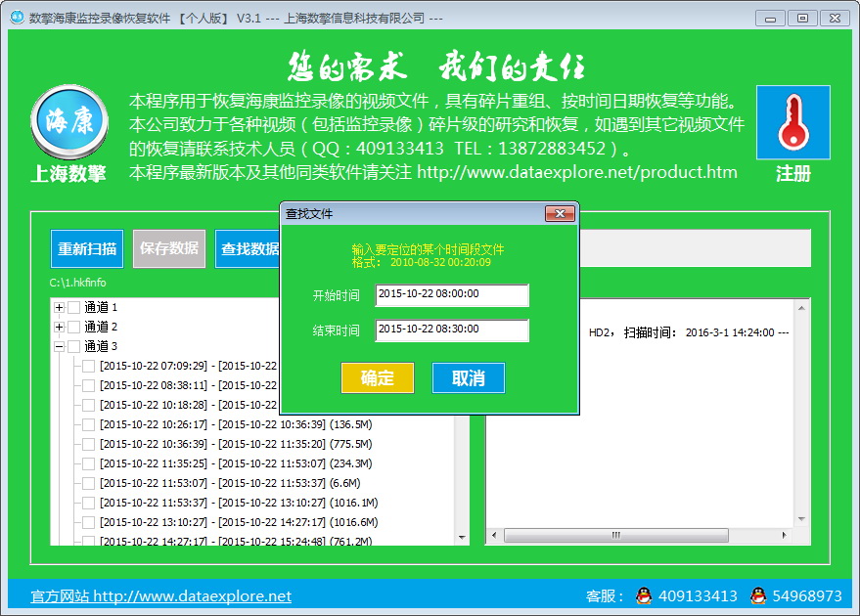Click the 海康 round logo icon
Image resolution: width=860 pixels, height=616 pixels.
[69, 122]
